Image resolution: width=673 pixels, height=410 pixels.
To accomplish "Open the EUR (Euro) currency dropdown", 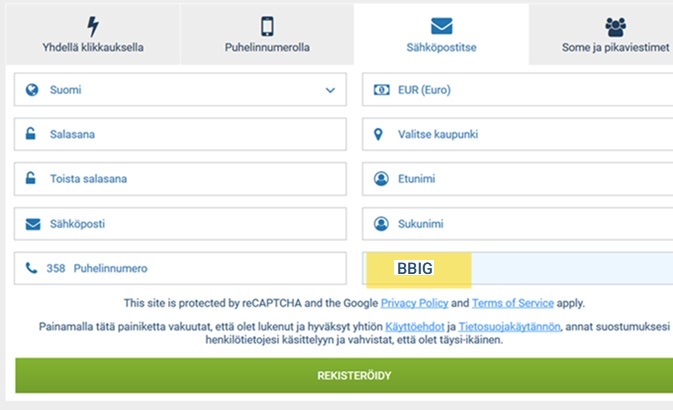I will 517,90.
